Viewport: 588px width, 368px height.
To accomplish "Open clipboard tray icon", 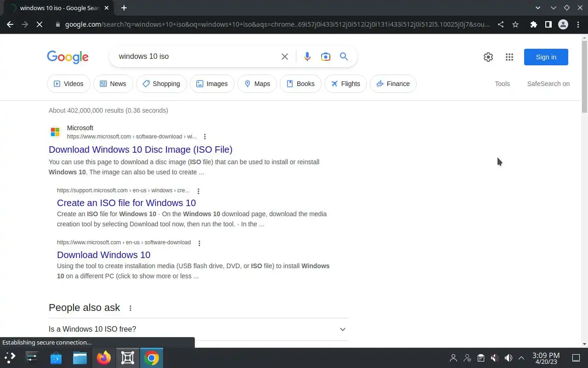I will (481, 358).
